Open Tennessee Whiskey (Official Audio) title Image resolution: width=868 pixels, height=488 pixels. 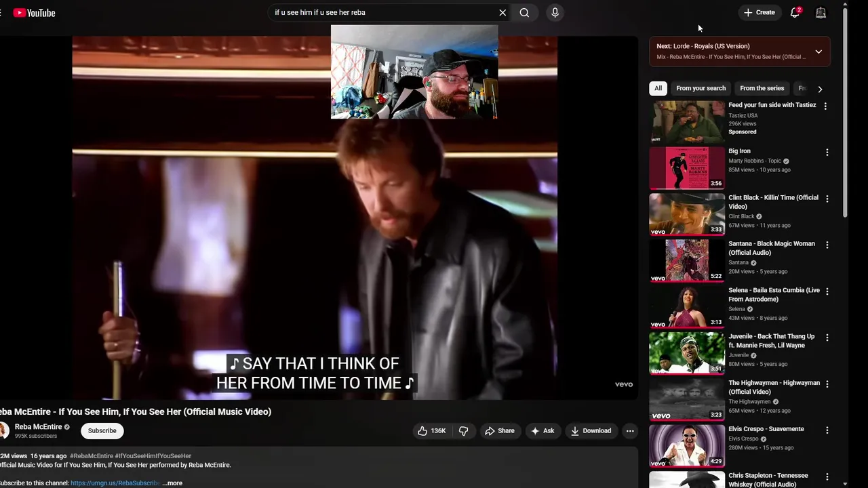768,480
